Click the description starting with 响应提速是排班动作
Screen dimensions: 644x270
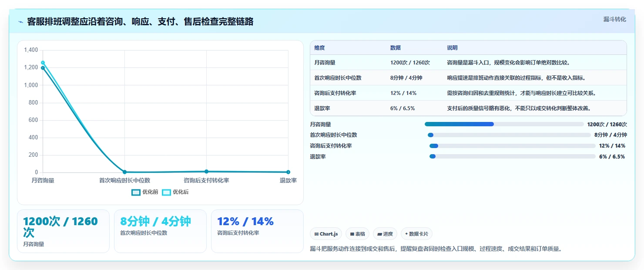point(516,78)
